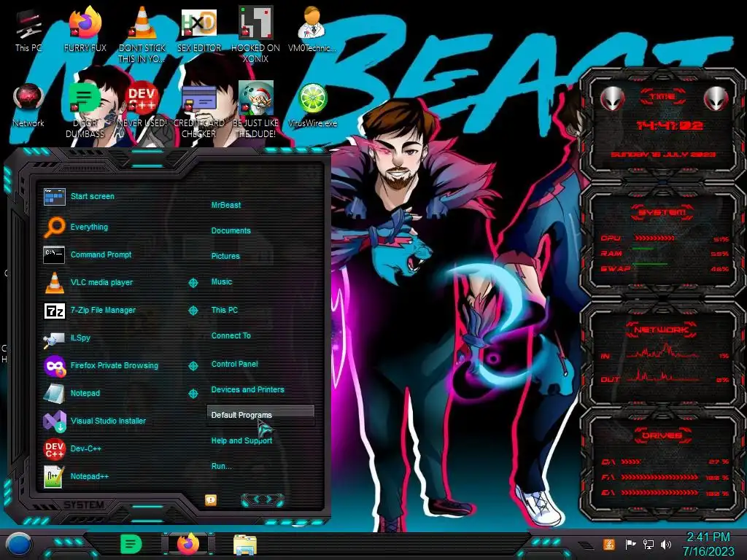The height and width of the screenshot is (560, 747).
Task: Select Run... in start menu
Action: click(x=221, y=466)
